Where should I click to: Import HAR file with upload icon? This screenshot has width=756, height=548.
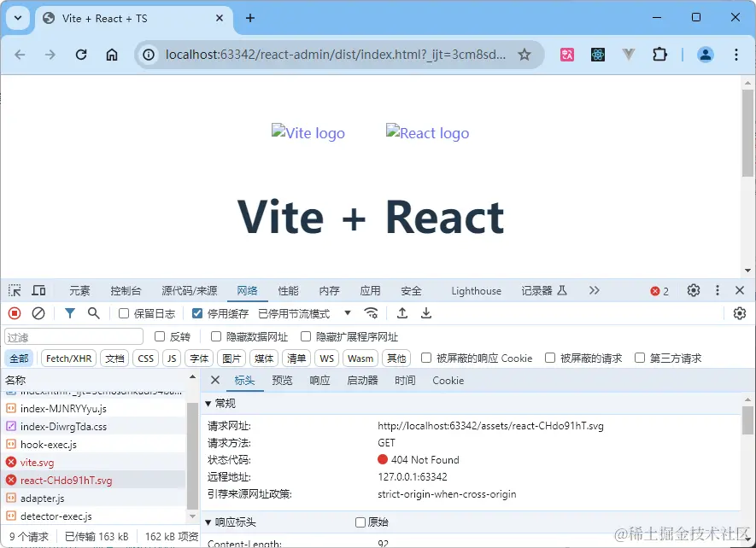(402, 313)
